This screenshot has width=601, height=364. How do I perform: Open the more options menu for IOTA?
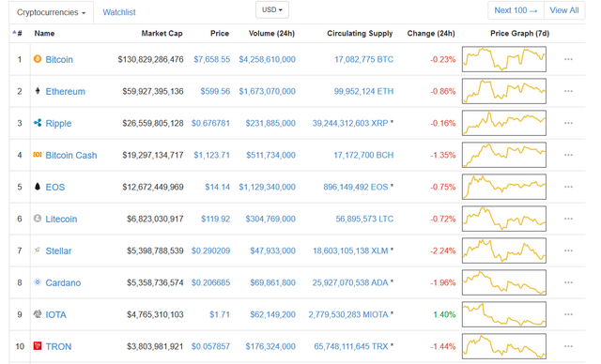coord(568,314)
